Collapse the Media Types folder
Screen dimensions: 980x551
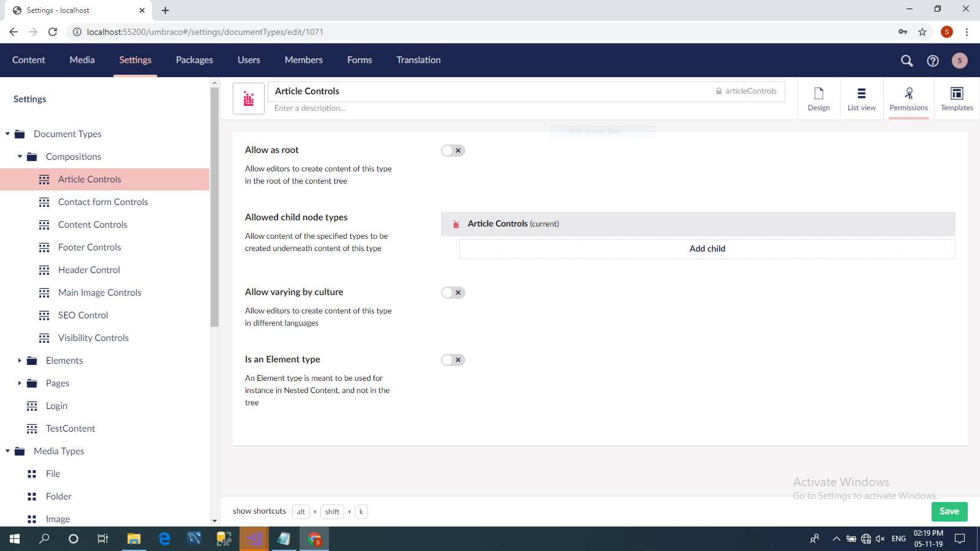coord(7,451)
